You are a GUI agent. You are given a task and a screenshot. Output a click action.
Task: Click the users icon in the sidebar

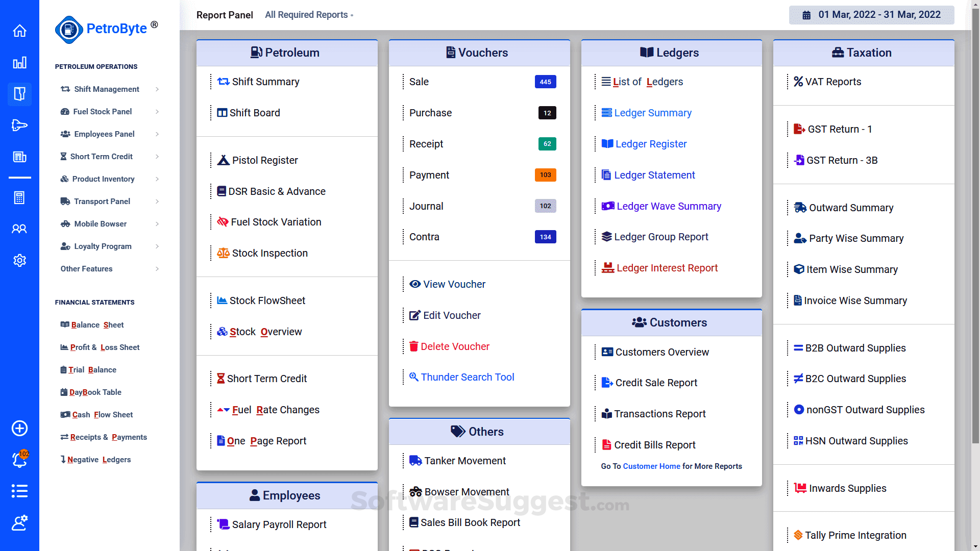click(19, 229)
